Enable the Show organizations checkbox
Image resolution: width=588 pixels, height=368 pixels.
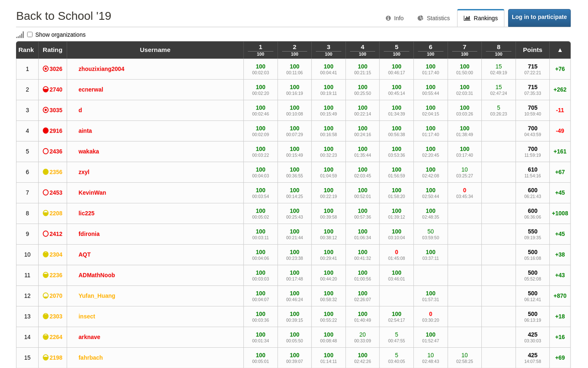click(30, 34)
